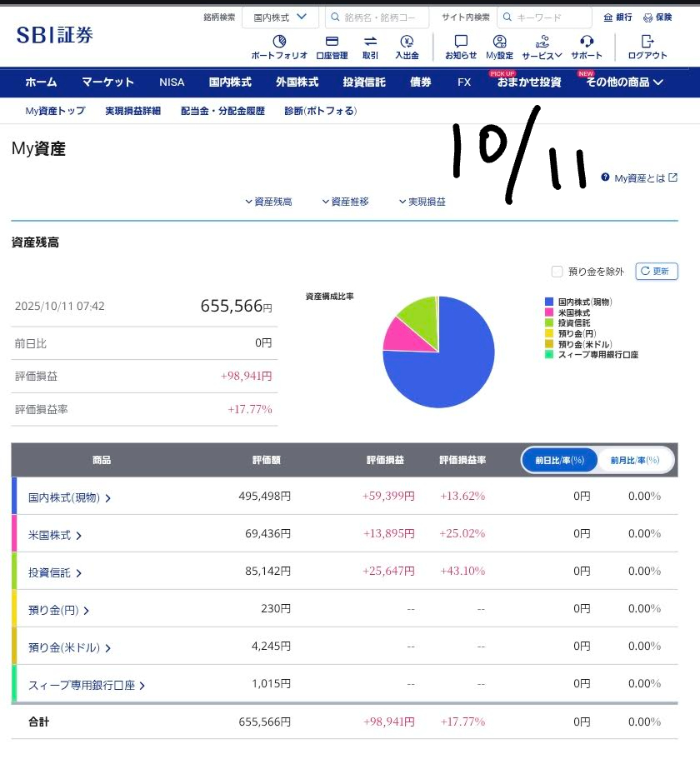The image size is (700, 759).
Task: Open the お知らせ notifications icon
Action: pyautogui.click(x=461, y=42)
